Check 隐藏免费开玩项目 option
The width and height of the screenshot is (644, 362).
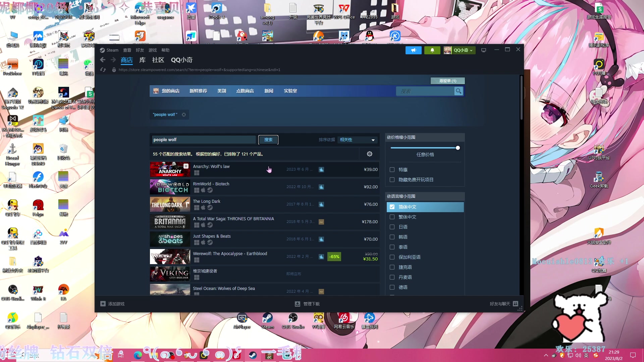point(392,180)
